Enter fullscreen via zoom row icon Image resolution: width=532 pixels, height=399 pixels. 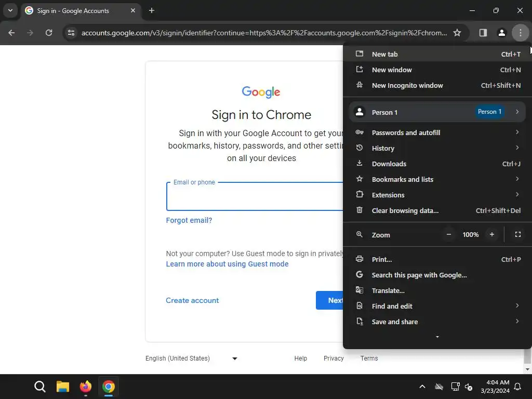tap(518, 234)
